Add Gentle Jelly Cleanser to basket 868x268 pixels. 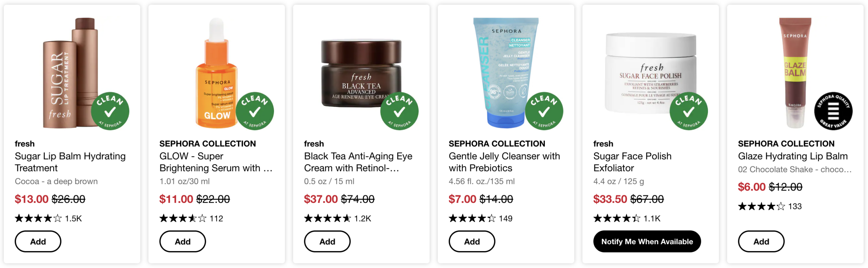click(472, 241)
